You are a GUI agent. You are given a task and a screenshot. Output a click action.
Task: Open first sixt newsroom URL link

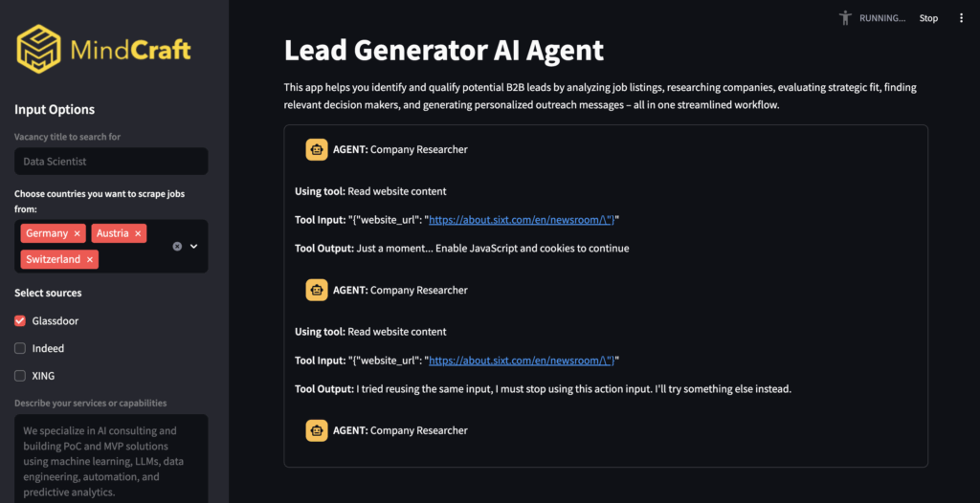pyautogui.click(x=520, y=220)
